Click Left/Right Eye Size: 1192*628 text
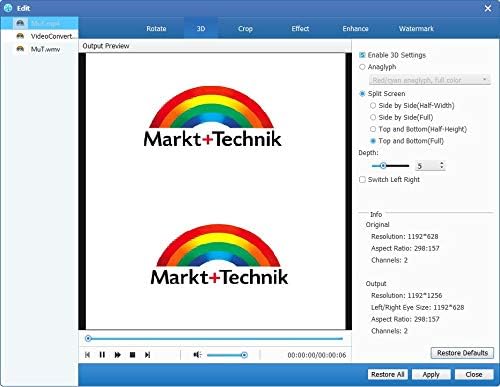 [418, 307]
